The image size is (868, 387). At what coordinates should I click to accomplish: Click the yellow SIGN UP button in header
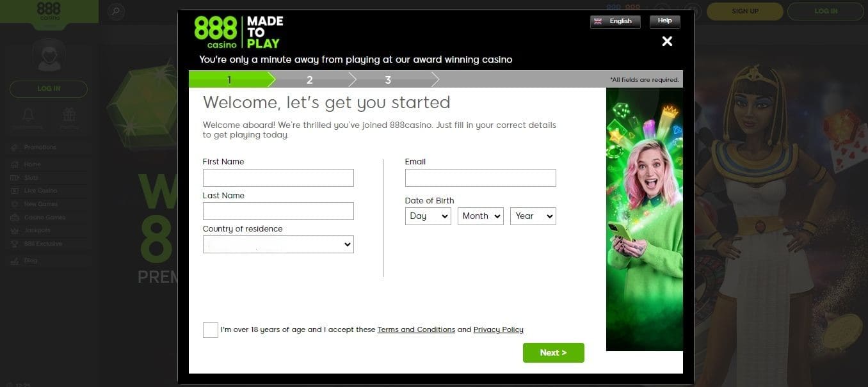pos(745,11)
